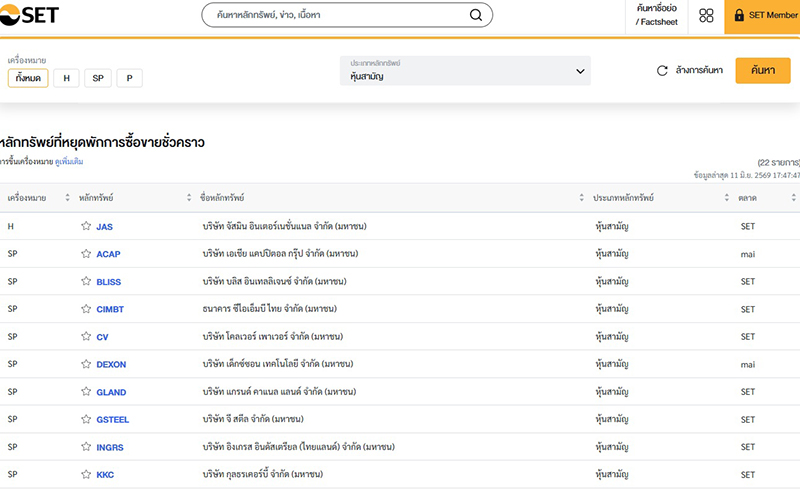Open the KKC ticker link
The image size is (800, 489).
(x=105, y=475)
